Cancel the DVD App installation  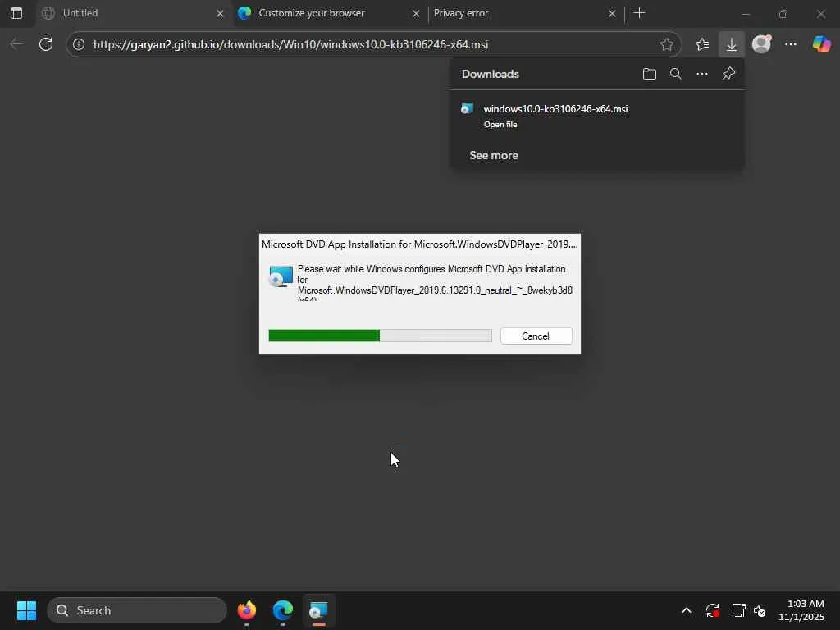[x=536, y=336]
